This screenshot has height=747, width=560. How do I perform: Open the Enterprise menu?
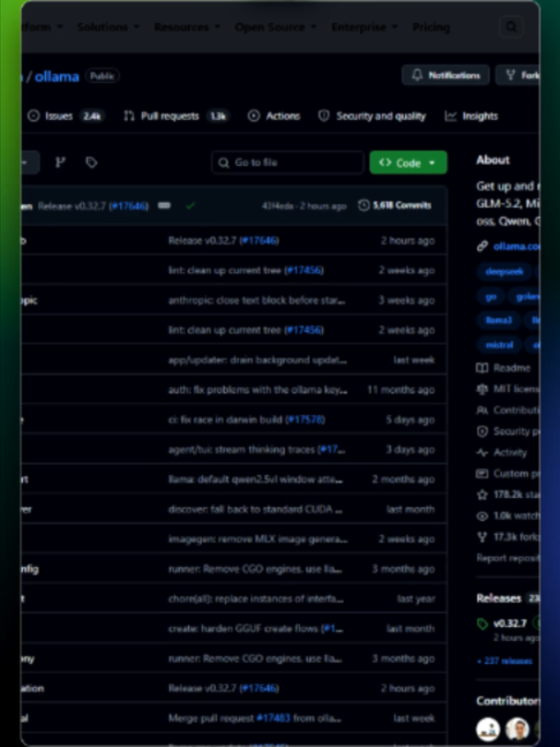tap(364, 27)
